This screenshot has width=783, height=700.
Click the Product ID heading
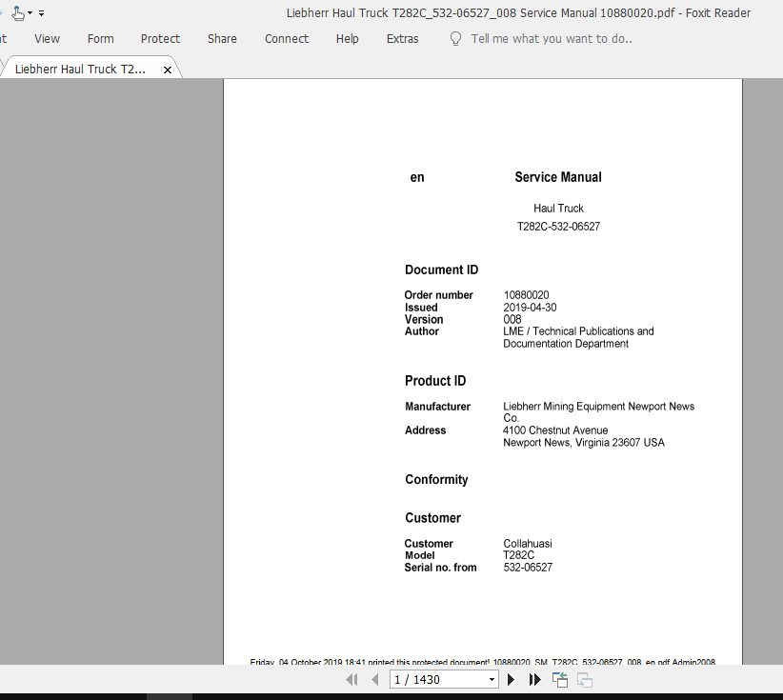[435, 380]
